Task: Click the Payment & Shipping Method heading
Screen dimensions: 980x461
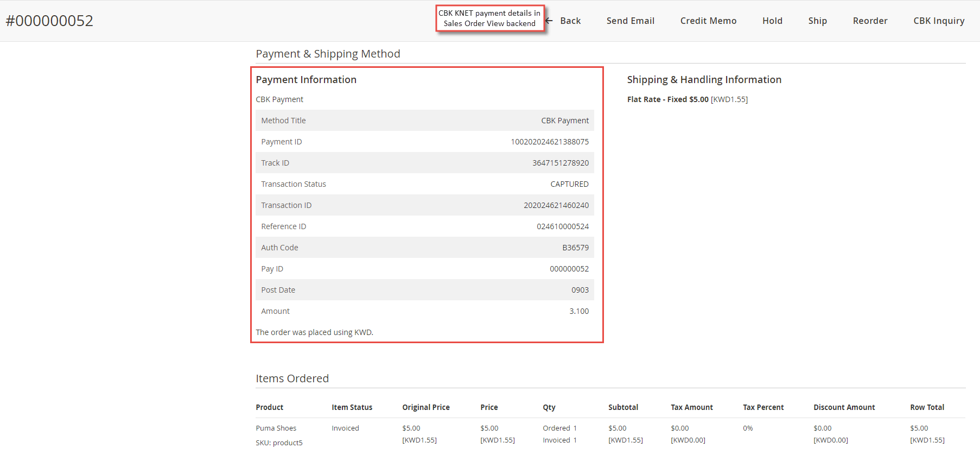Action: pyautogui.click(x=328, y=54)
